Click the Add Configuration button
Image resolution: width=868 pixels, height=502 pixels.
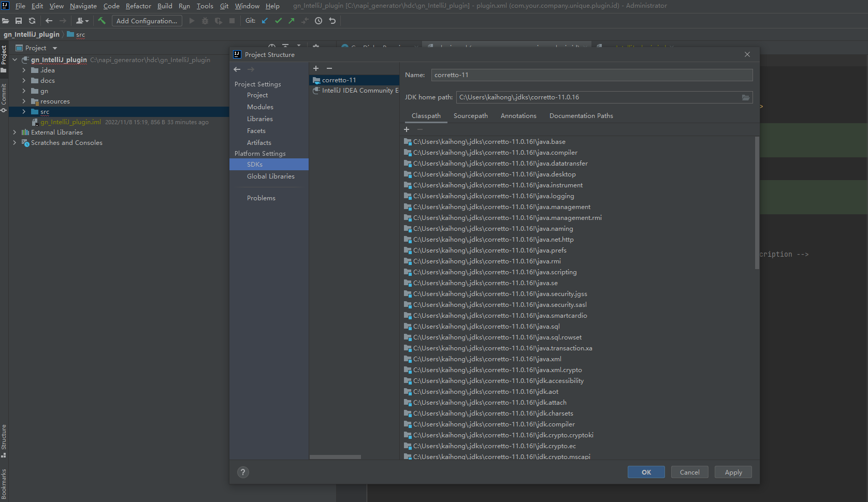147,21
